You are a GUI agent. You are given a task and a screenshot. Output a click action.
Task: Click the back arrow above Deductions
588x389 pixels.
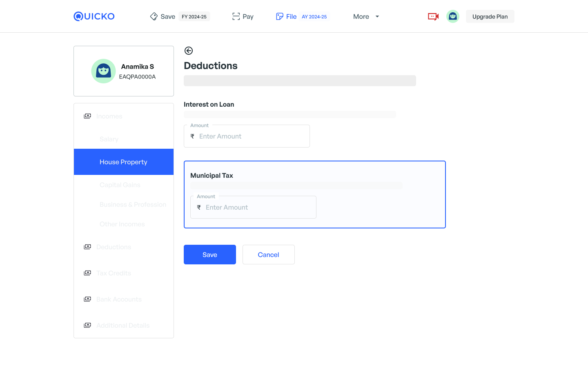(188, 51)
